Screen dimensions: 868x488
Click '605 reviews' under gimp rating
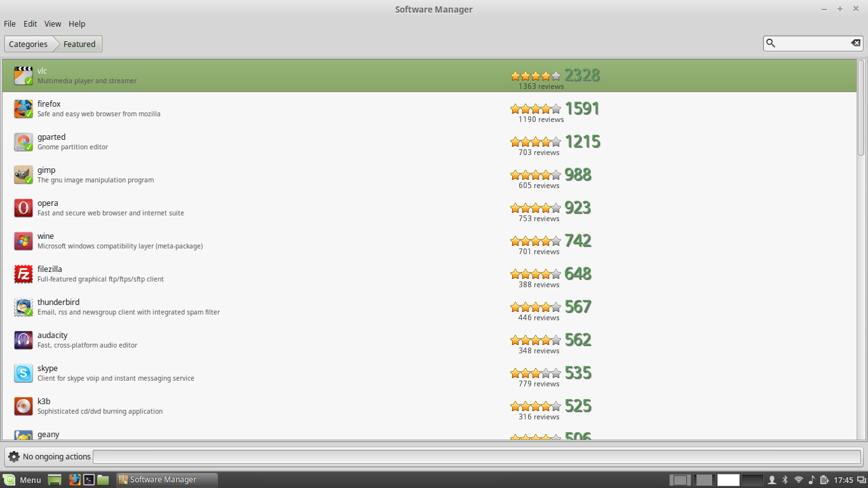click(539, 186)
